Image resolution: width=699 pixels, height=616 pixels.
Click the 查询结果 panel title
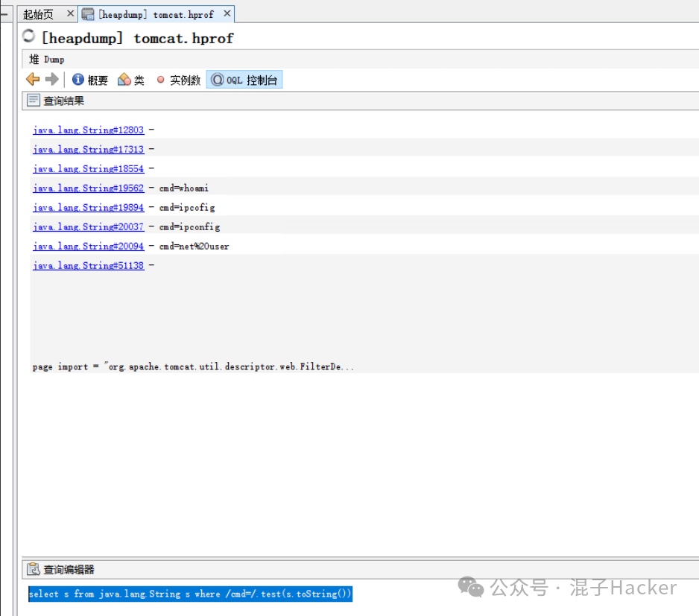tap(64, 101)
